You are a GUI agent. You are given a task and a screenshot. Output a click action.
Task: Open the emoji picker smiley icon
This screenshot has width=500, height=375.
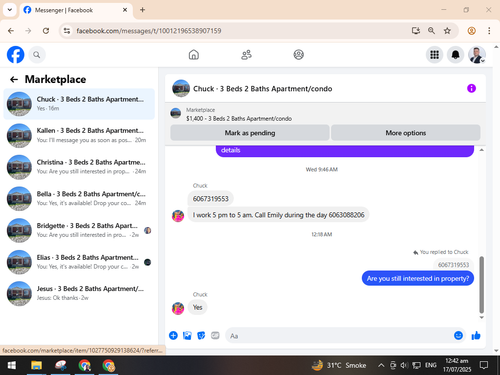[x=458, y=335]
